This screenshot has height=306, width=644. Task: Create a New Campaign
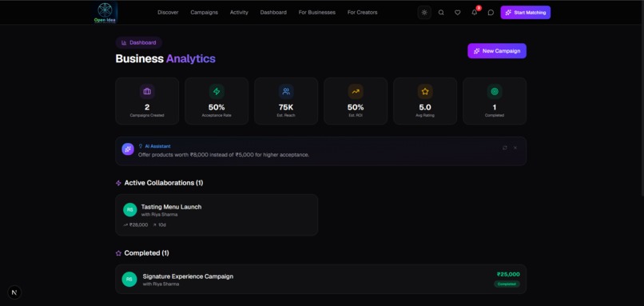[x=497, y=51]
